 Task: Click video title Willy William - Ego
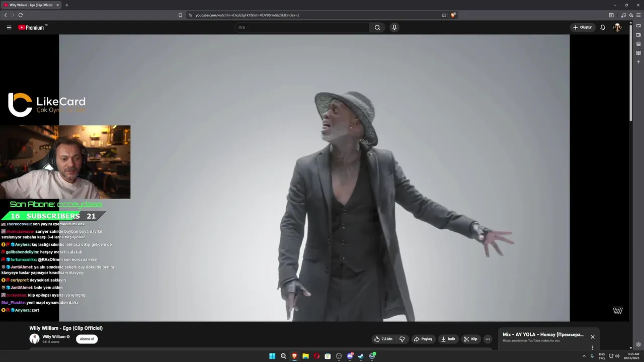click(x=66, y=328)
